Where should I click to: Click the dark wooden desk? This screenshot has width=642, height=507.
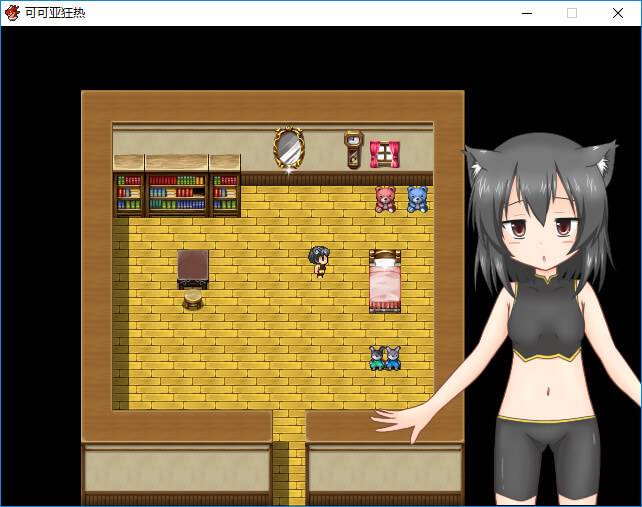[193, 268]
